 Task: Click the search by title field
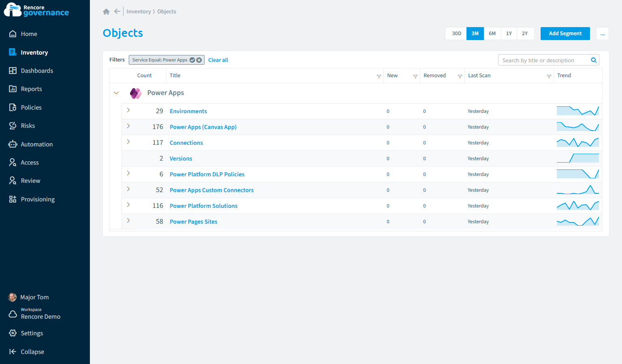click(x=544, y=60)
